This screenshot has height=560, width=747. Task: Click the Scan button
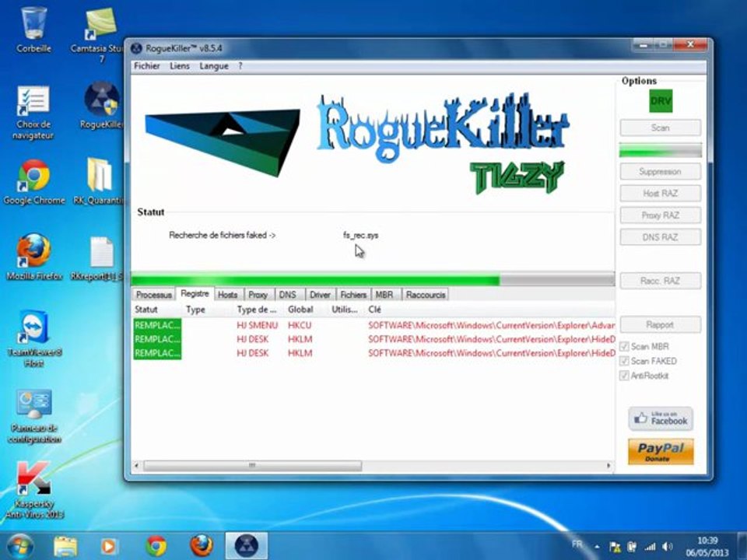click(661, 128)
